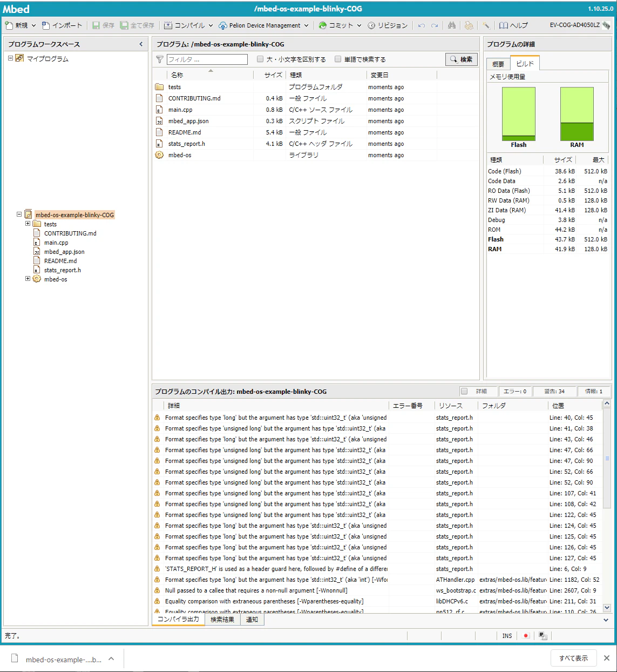Click the red record icon in status bar
Viewport: 617px width, 672px height.
(x=526, y=636)
